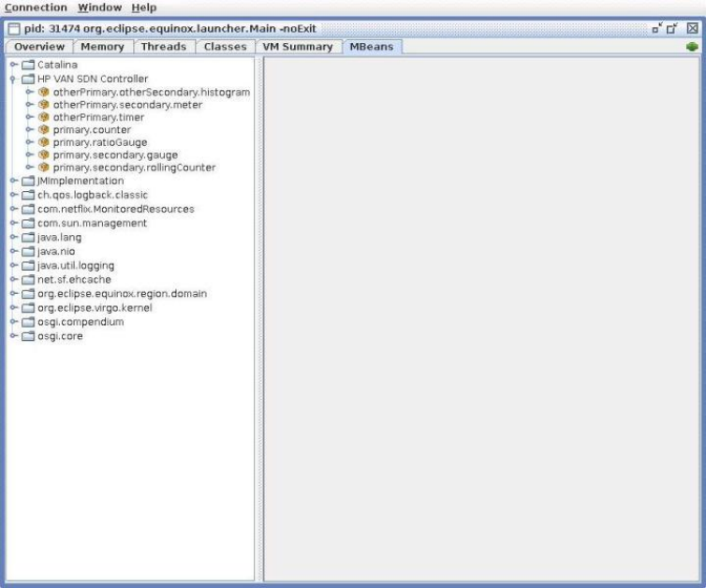Close the pid 31474 internal frame
Screen dimensions: 706x588
pyautogui.click(x=692, y=28)
